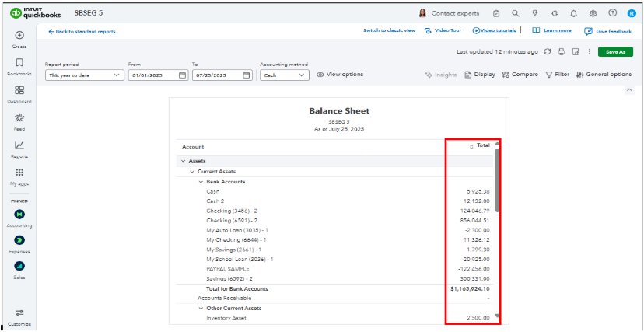The width and height of the screenshot is (644, 332).
Task: Open the Report period dropdown
Action: [84, 75]
